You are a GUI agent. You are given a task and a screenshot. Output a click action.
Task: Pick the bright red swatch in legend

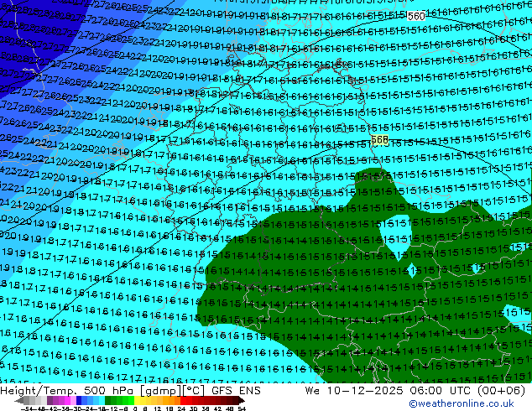pyautogui.click(x=183, y=400)
